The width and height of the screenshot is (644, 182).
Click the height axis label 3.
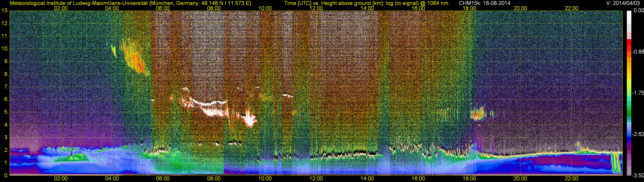coord(6,138)
